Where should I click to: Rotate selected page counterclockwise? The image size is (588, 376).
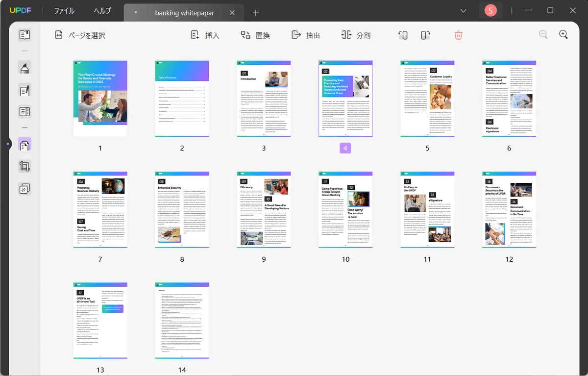(x=403, y=35)
